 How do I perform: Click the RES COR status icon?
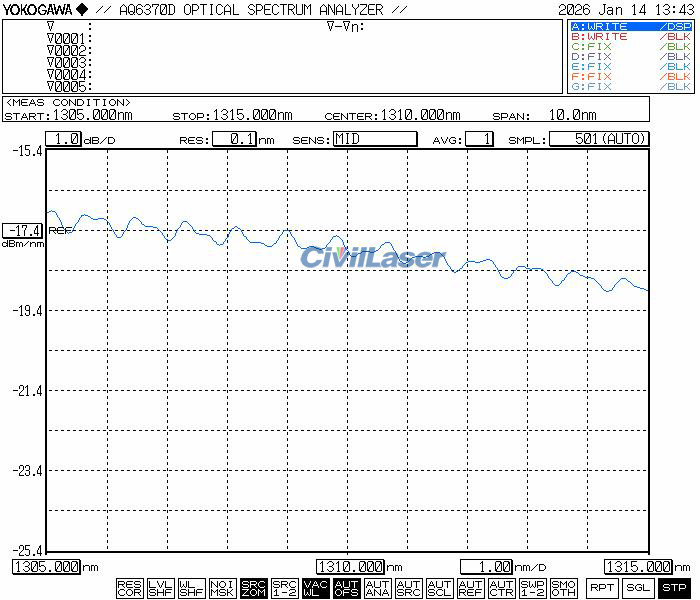click(x=129, y=588)
